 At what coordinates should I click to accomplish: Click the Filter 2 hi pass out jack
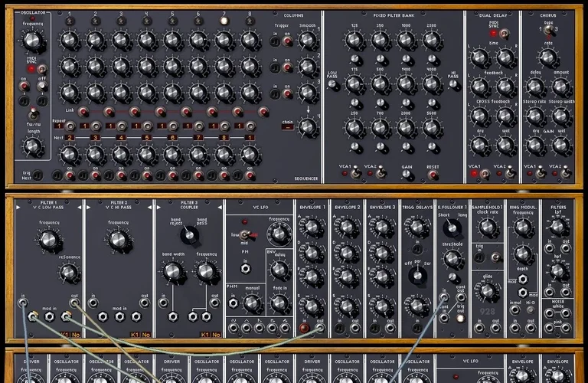[x=145, y=303]
